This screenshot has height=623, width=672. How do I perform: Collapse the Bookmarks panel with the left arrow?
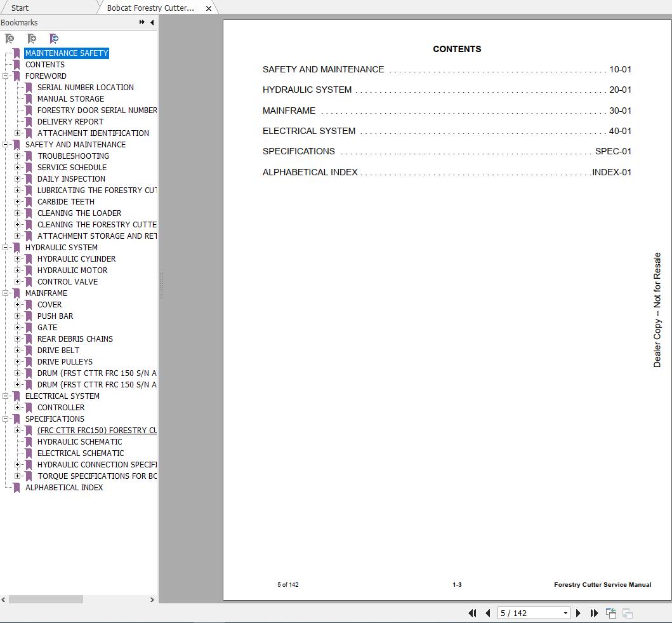tap(152, 22)
